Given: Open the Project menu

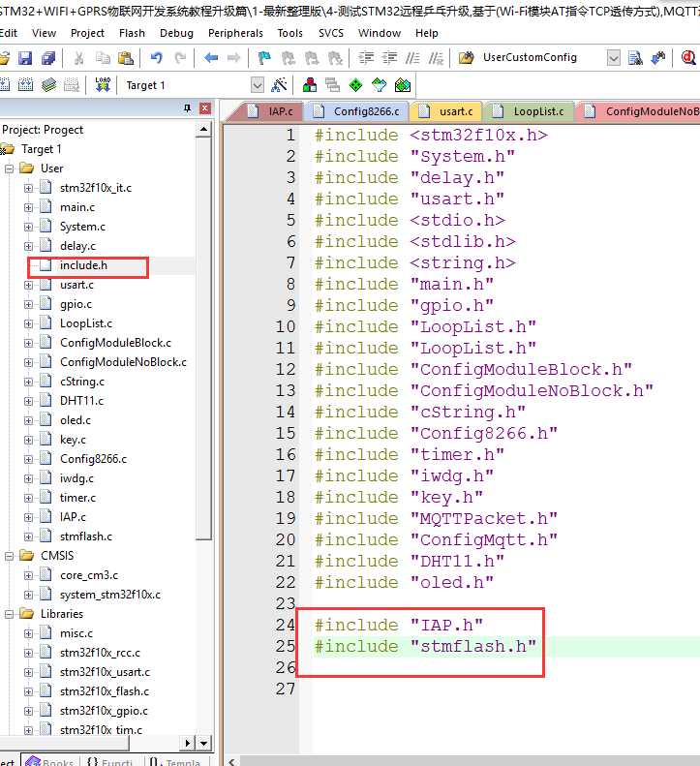Looking at the screenshot, I should point(87,33).
